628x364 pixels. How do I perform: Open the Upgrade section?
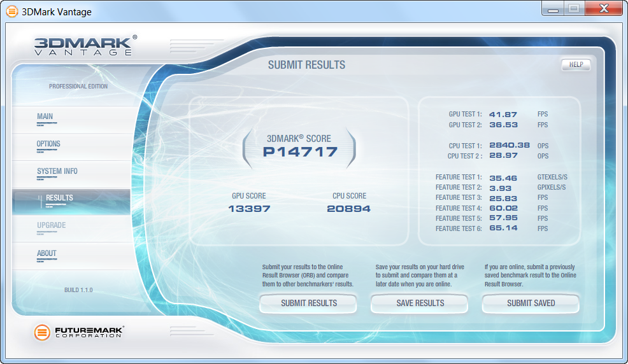72,228
